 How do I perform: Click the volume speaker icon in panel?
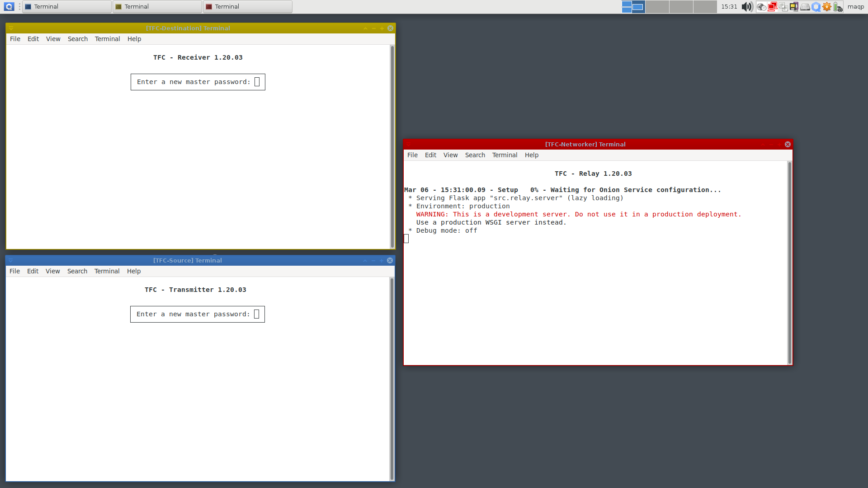click(x=747, y=7)
